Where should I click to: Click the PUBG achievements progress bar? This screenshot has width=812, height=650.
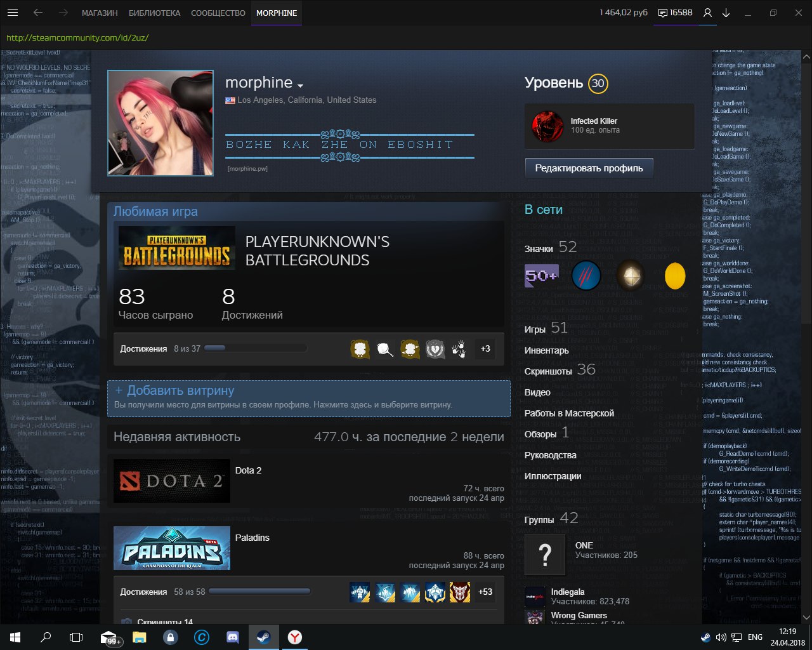256,348
